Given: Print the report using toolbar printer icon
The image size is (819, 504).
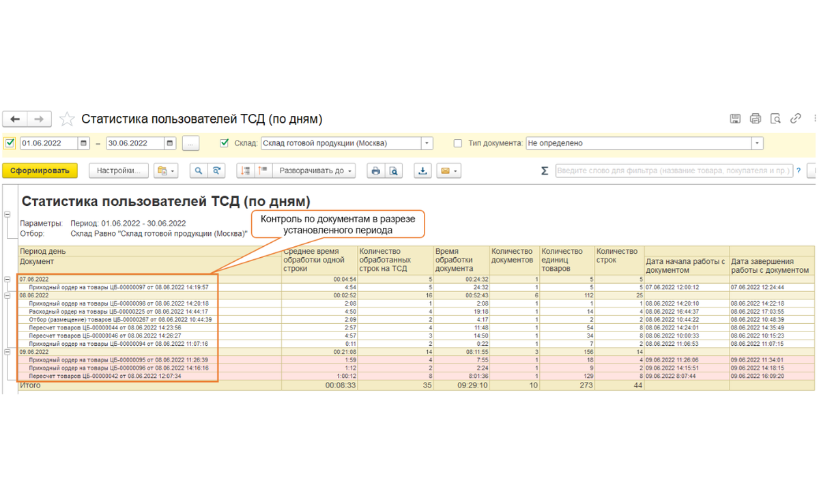Looking at the screenshot, I should tap(375, 171).
